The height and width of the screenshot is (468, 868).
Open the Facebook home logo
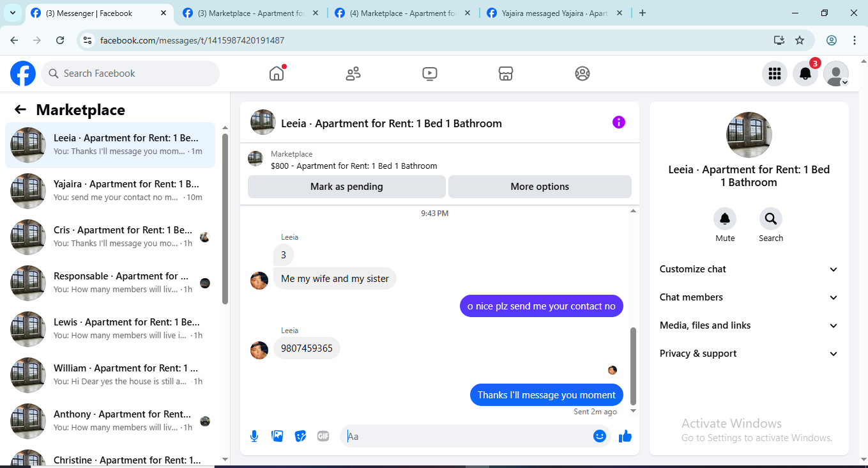click(x=23, y=74)
